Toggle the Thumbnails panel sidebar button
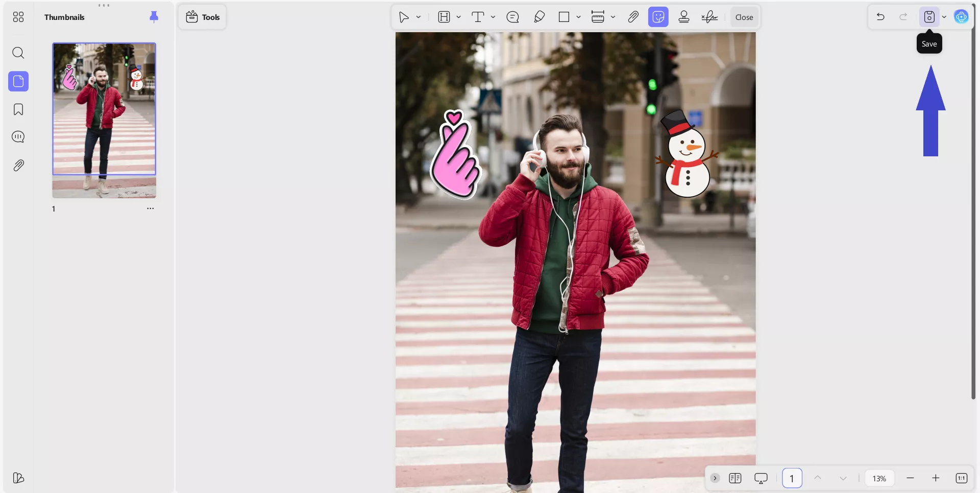The height and width of the screenshot is (493, 980). (18, 81)
